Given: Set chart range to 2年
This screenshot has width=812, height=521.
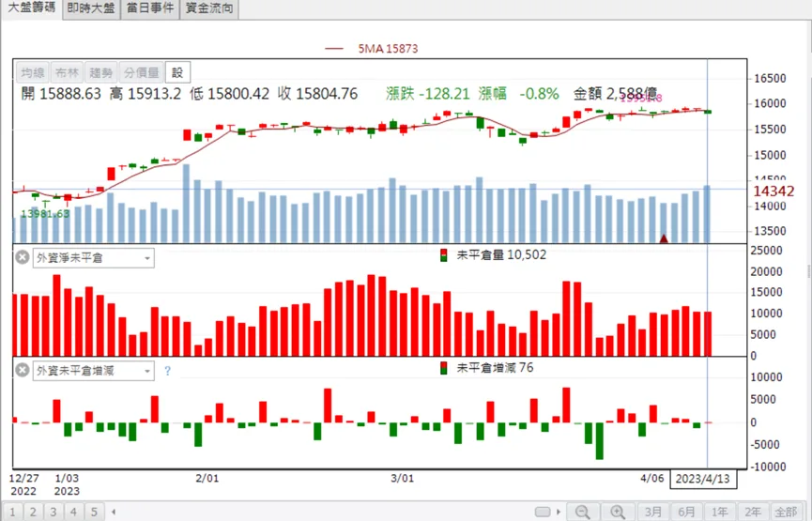Looking at the screenshot, I should 753,513.
